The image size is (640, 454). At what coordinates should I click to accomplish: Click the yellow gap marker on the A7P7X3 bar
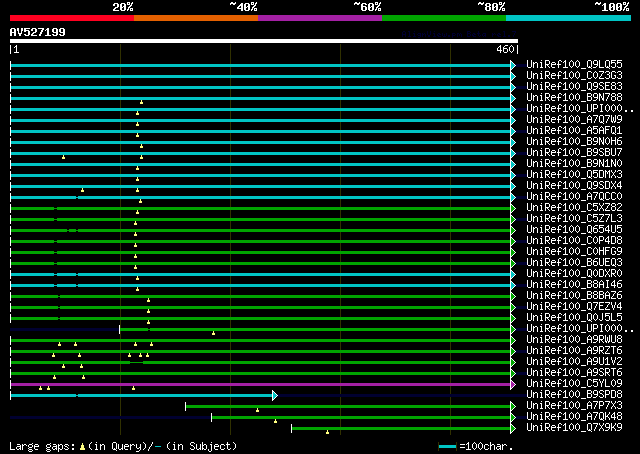point(257,409)
